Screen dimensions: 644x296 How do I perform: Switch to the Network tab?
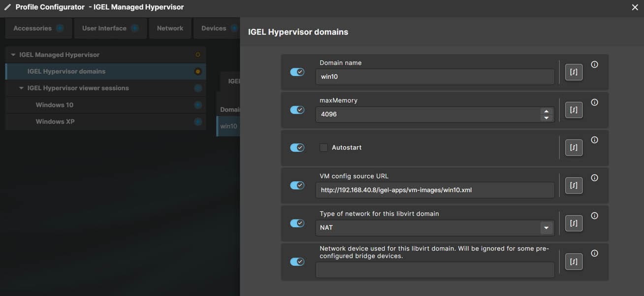click(170, 28)
